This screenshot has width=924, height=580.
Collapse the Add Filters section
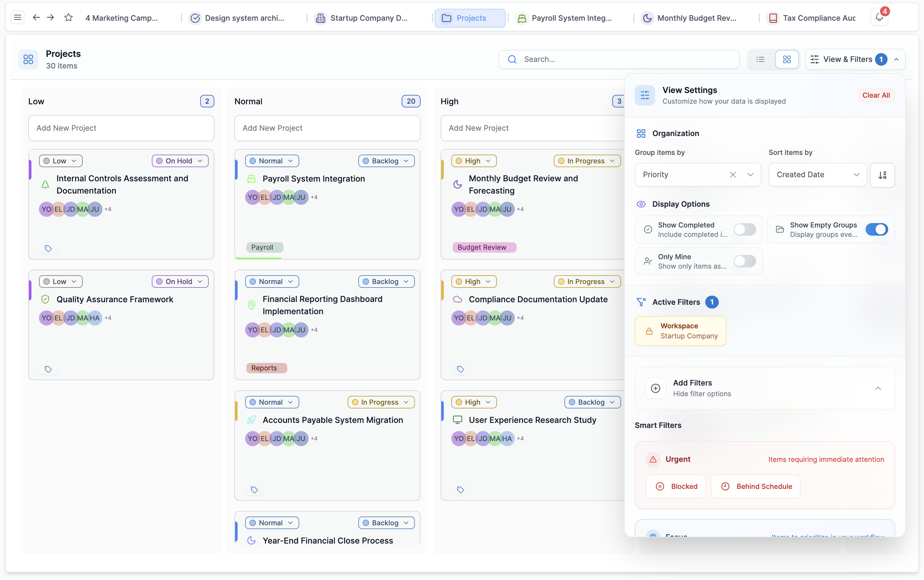(x=877, y=389)
